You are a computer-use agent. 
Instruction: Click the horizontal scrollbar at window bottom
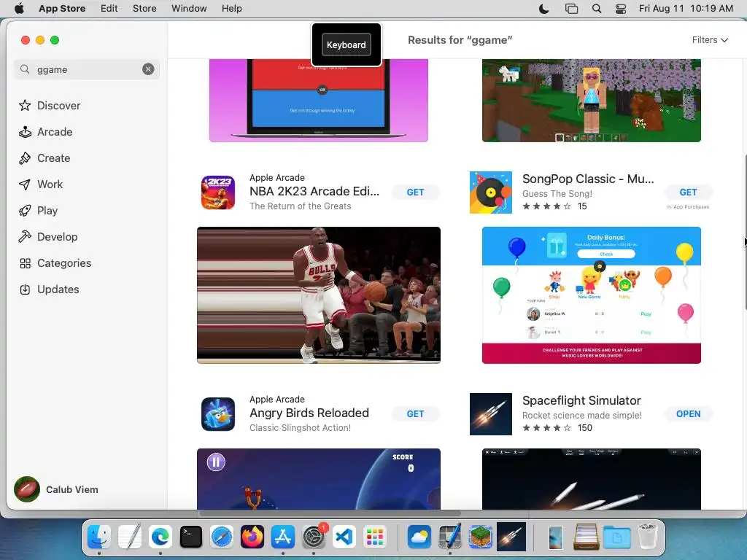(x=330, y=513)
